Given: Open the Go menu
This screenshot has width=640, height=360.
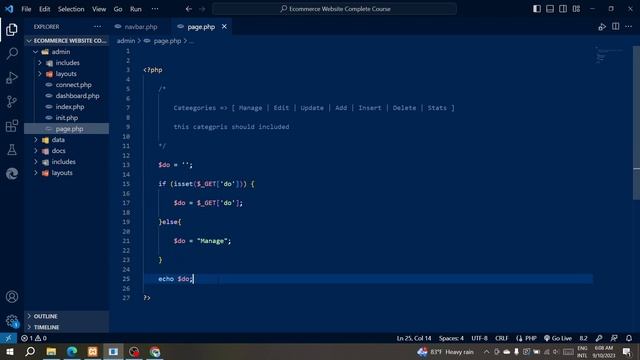Looking at the screenshot, I should 118,9.
